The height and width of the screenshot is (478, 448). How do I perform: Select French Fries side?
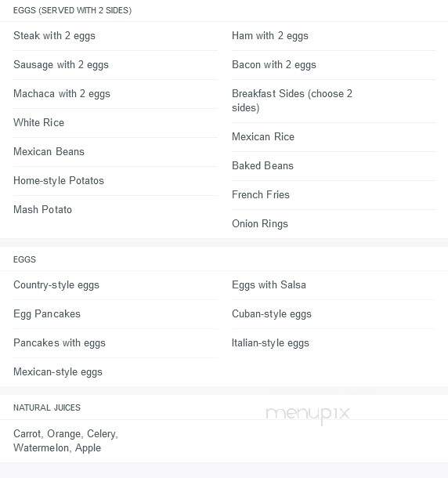(261, 194)
